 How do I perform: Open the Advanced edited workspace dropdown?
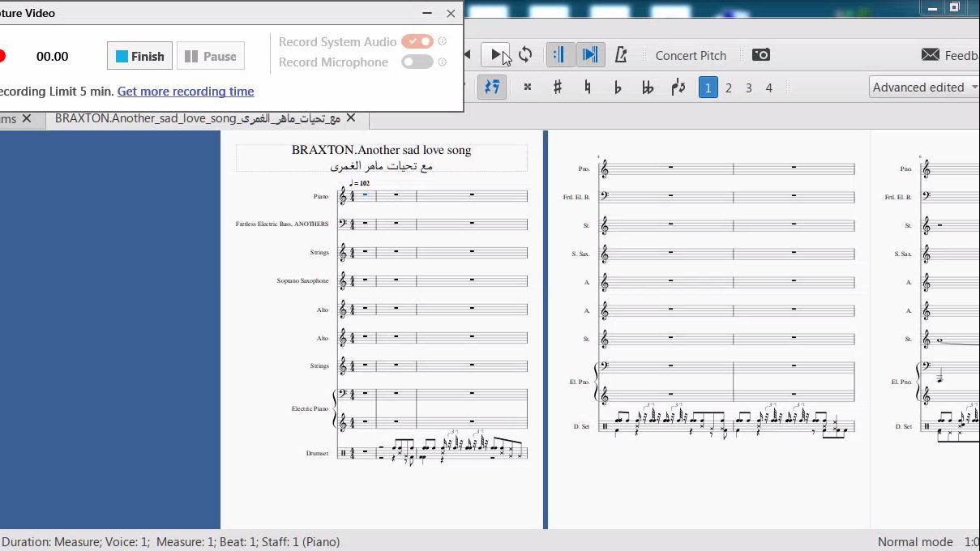point(924,88)
